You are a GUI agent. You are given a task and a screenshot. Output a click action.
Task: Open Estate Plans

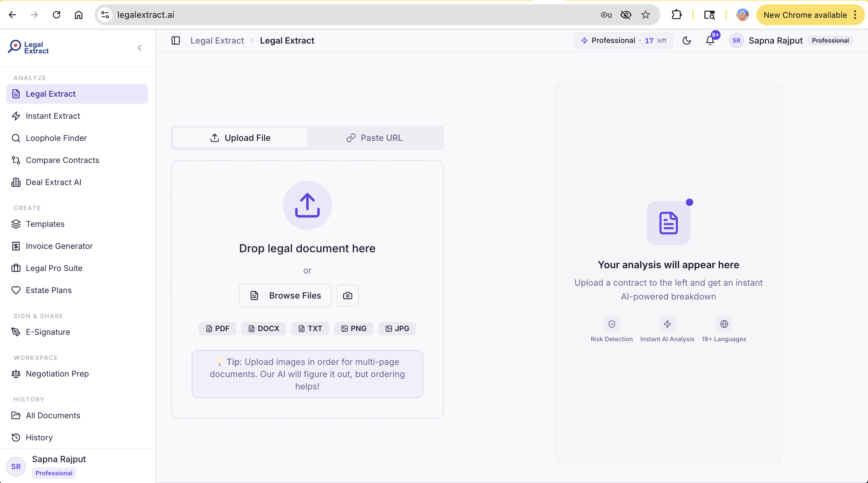click(77, 290)
